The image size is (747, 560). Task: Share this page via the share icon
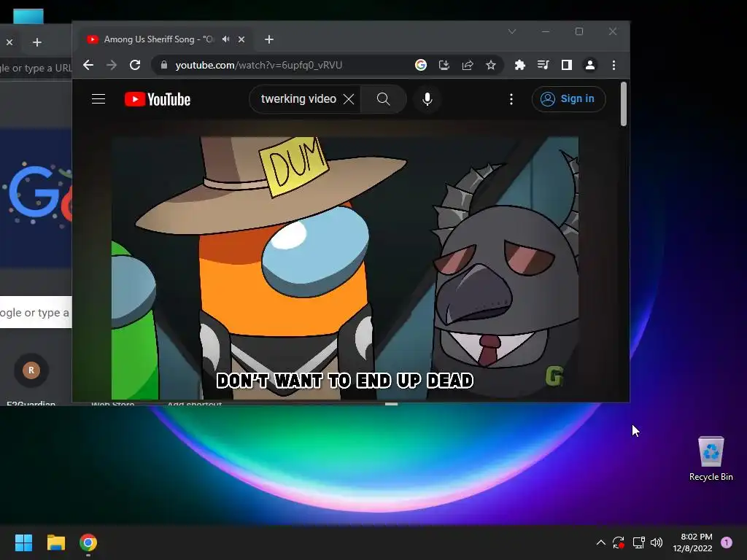(468, 65)
